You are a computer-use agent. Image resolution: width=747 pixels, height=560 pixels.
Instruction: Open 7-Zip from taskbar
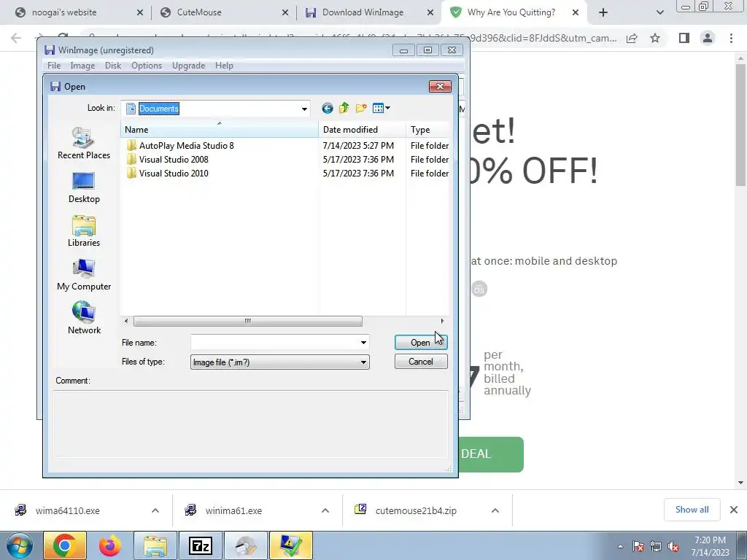click(x=200, y=545)
